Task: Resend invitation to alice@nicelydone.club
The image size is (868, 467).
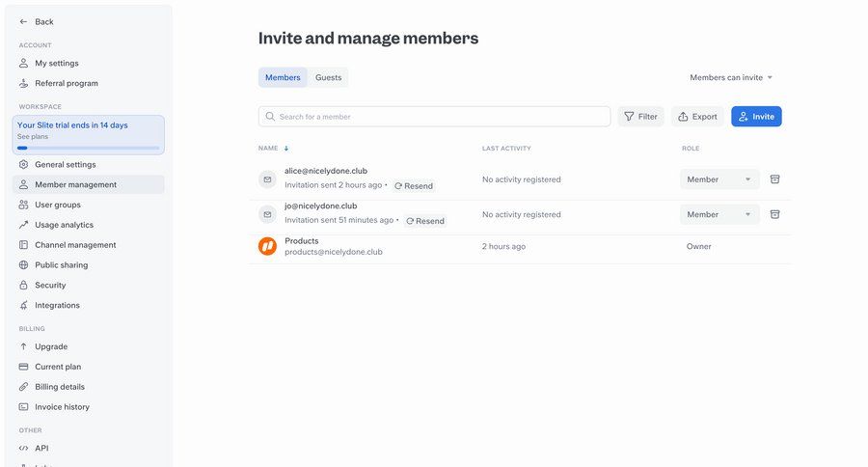Action: point(414,185)
